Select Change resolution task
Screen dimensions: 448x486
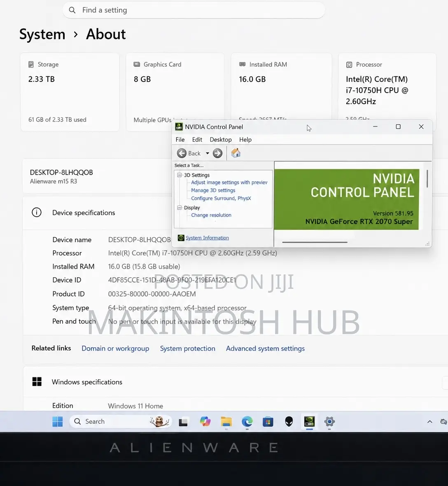coord(211,215)
